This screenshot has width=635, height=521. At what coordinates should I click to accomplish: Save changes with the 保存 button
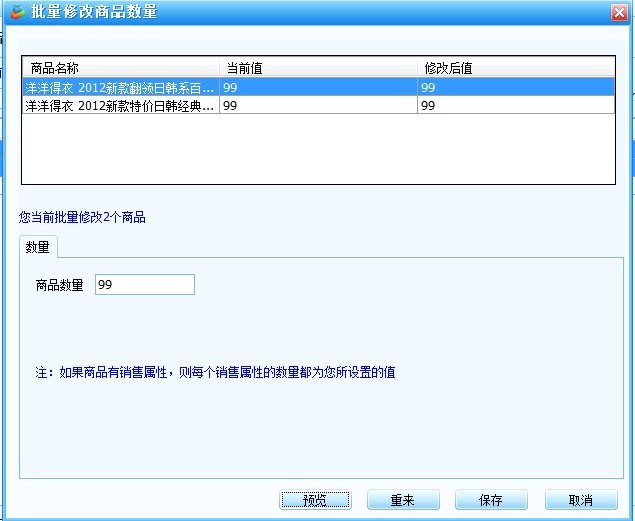point(491,500)
